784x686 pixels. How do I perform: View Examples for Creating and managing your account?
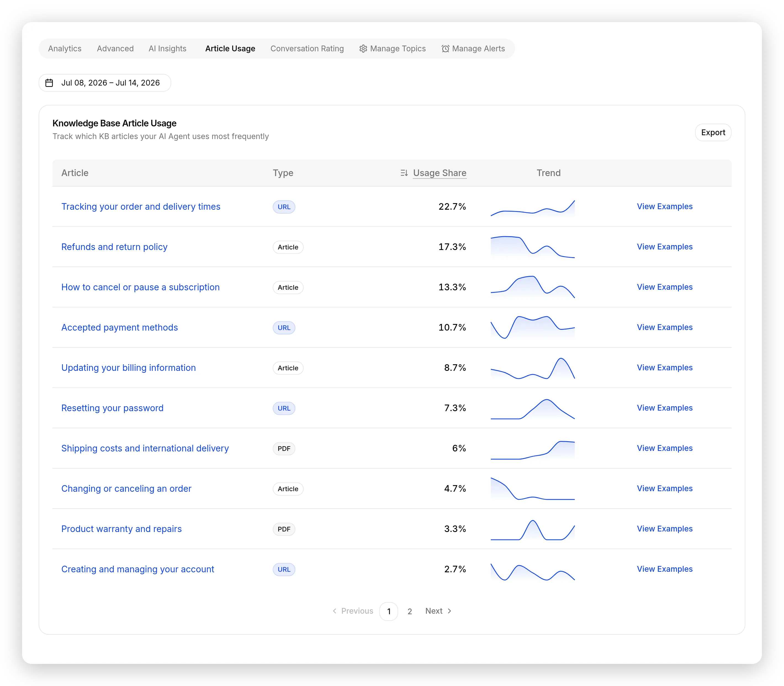point(664,569)
